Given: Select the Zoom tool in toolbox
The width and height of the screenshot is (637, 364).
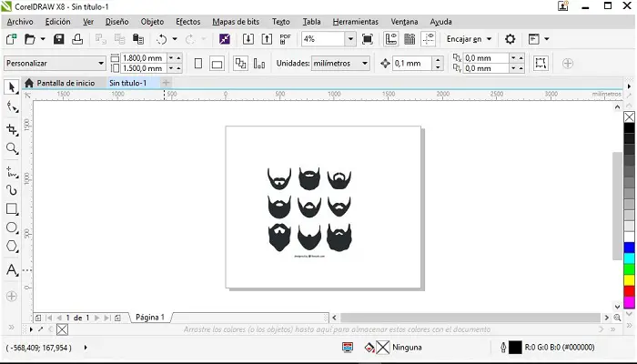Looking at the screenshot, I should [x=12, y=148].
